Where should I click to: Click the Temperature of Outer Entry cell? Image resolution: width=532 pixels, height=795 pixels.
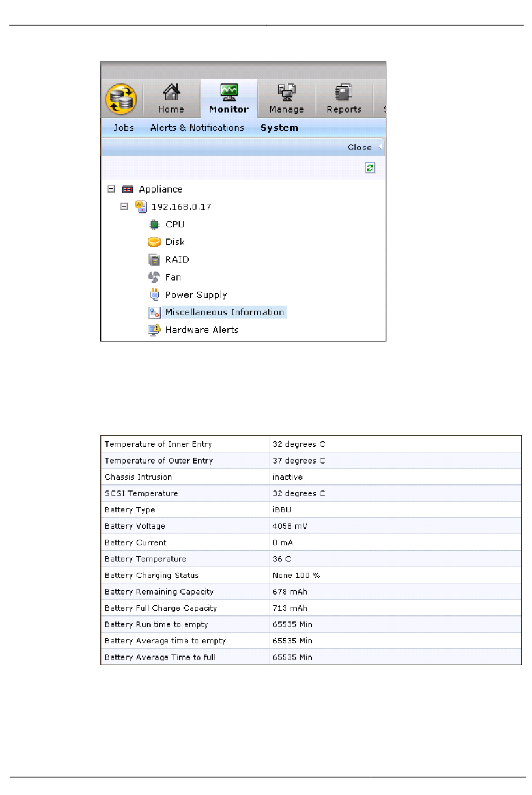tap(185, 460)
